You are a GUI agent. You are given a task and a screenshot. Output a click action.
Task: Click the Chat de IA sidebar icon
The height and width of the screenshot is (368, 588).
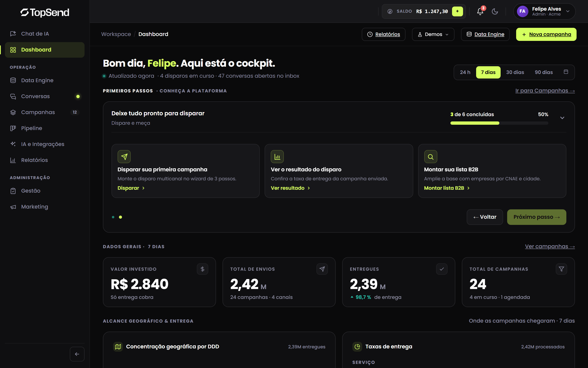point(13,34)
